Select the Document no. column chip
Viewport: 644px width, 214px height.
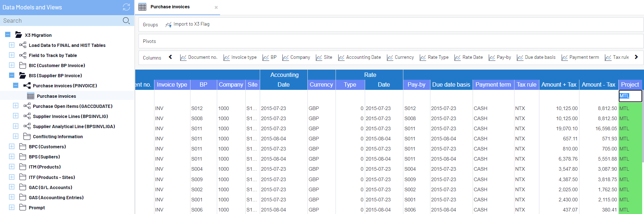[199, 57]
